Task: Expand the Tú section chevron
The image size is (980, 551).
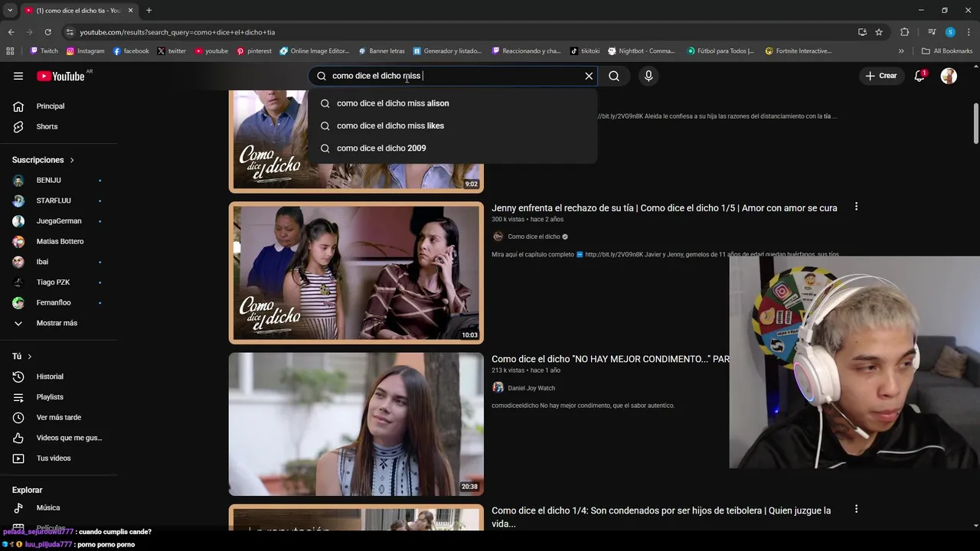Action: 30,357
